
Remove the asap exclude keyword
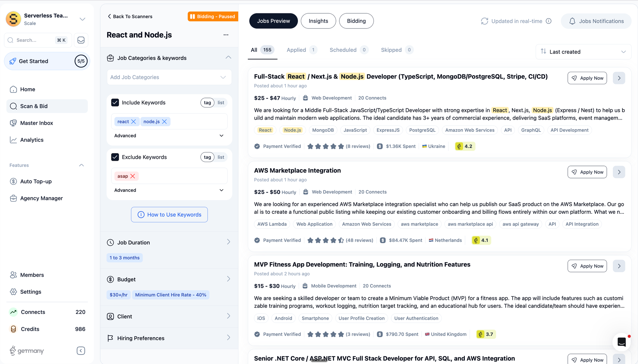coord(133,176)
